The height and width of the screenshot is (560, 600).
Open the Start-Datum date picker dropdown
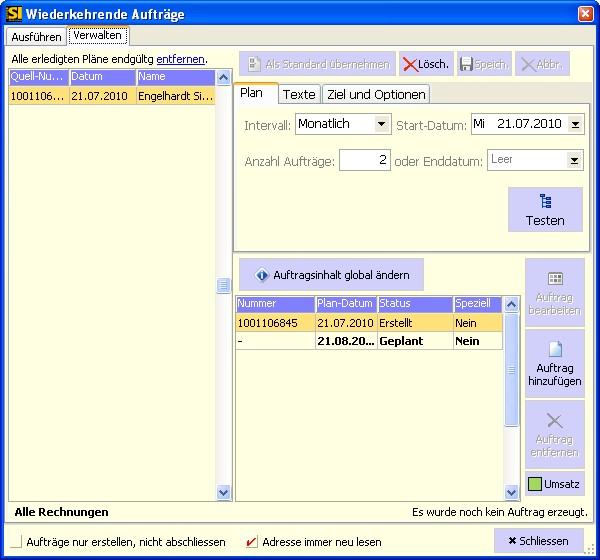click(x=574, y=125)
